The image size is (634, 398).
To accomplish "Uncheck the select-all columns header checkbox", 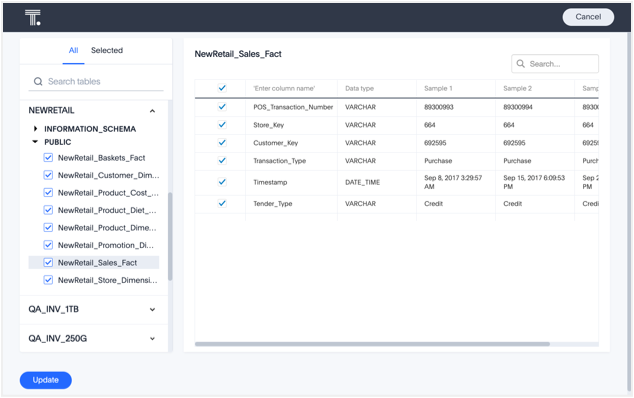I will click(x=222, y=88).
